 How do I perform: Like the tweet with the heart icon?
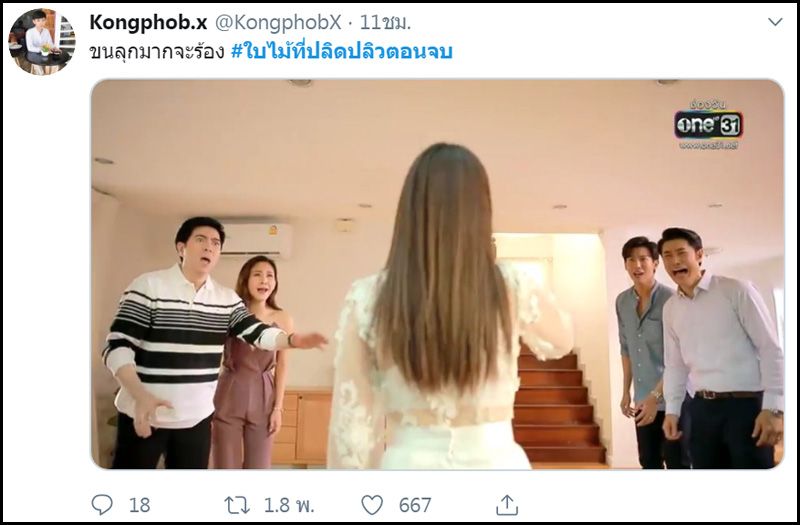coord(372,505)
